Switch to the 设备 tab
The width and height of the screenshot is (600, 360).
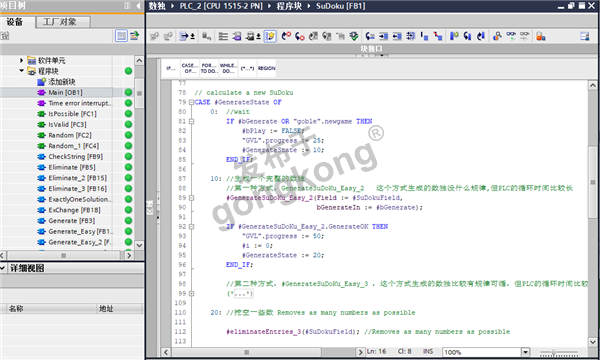[x=15, y=22]
